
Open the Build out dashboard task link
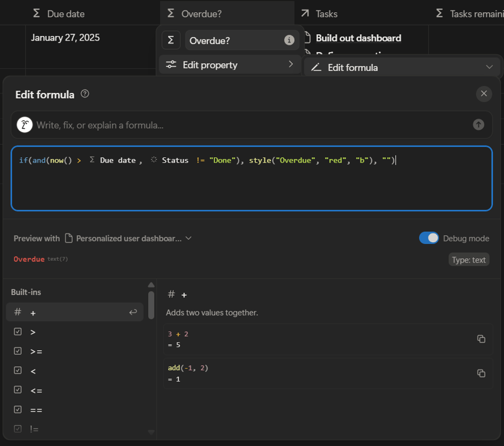pyautogui.click(x=358, y=38)
